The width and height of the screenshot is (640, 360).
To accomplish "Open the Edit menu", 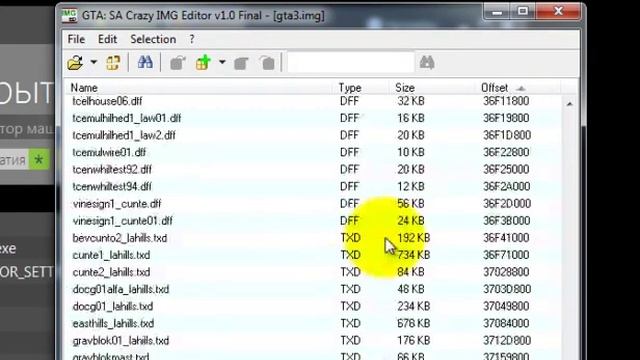I will click(x=107, y=39).
